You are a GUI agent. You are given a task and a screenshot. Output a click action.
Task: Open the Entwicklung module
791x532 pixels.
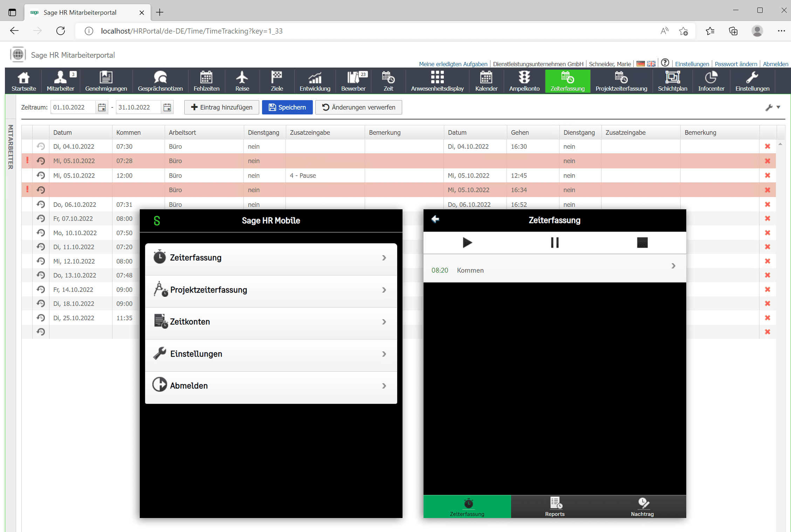pos(315,81)
